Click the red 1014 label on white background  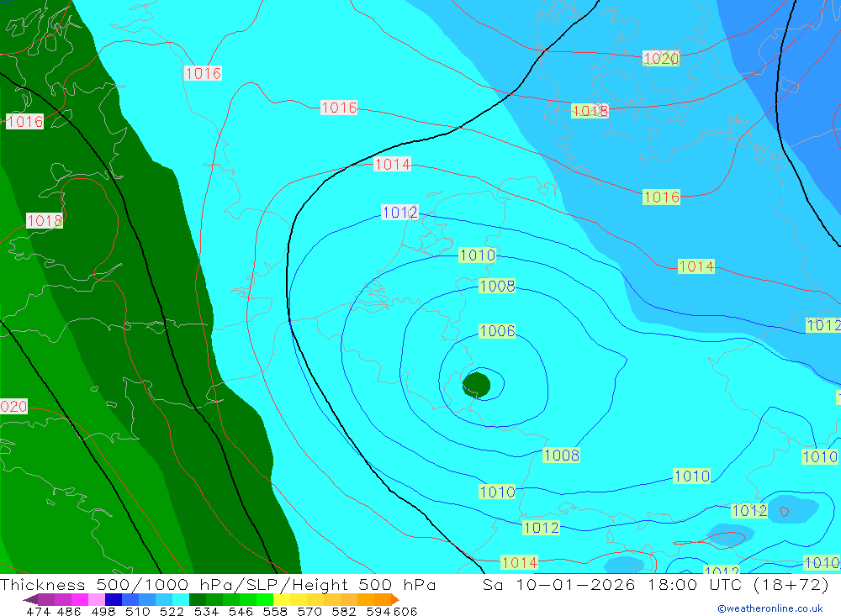[393, 164]
